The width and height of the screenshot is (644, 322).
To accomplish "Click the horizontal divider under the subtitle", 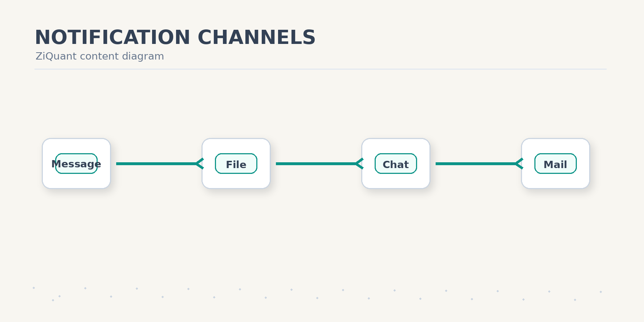I will point(321,69).
